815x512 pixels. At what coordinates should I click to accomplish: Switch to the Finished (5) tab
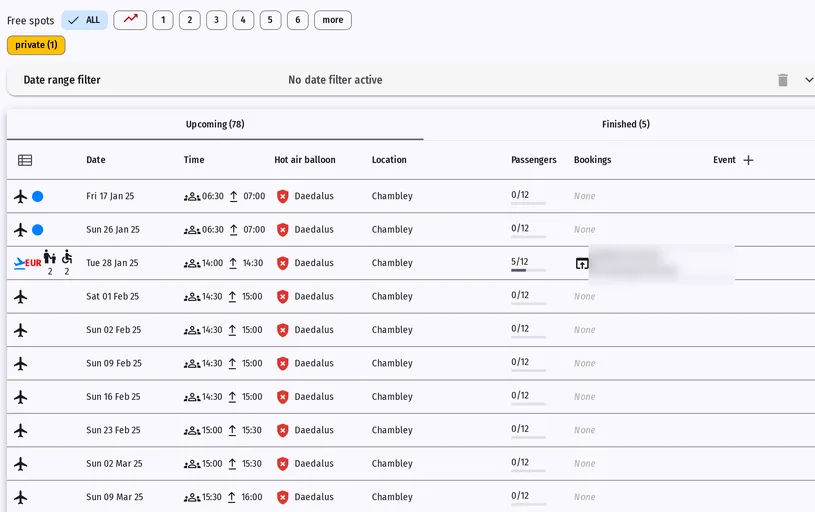pos(625,124)
